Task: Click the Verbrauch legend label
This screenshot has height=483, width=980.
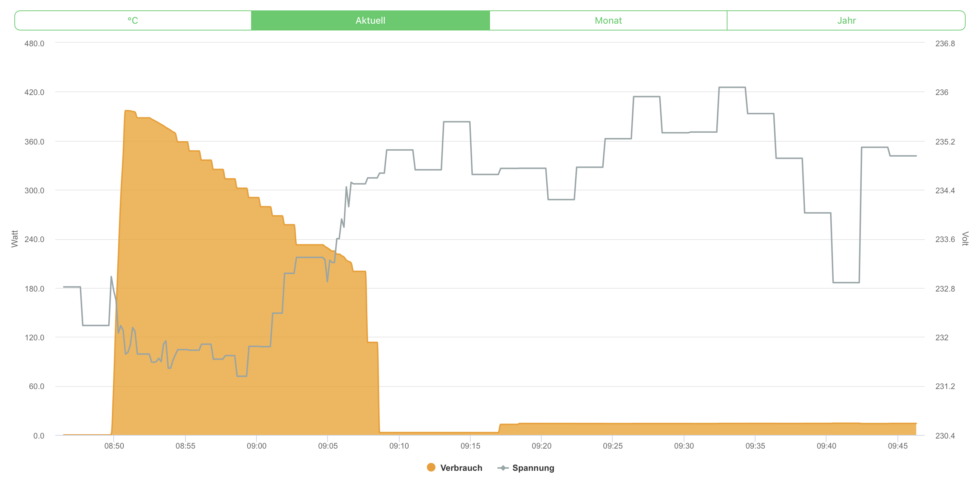Action: (461, 468)
